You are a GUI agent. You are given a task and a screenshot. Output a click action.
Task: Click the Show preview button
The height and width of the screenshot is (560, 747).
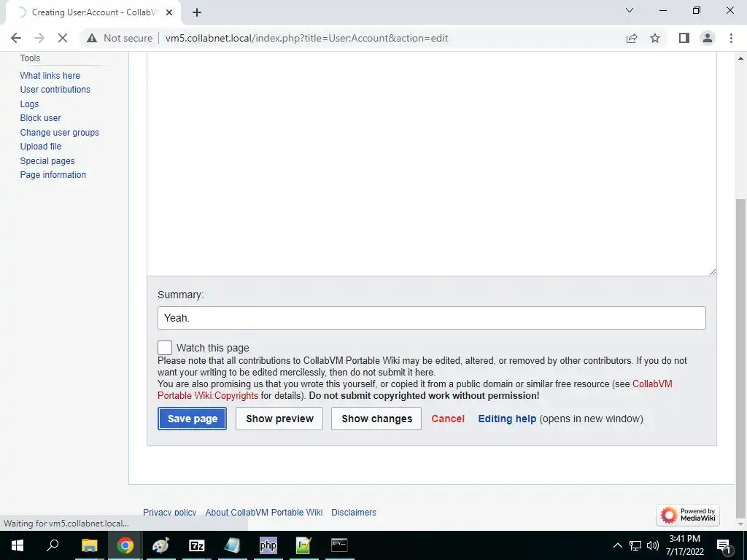tap(279, 419)
